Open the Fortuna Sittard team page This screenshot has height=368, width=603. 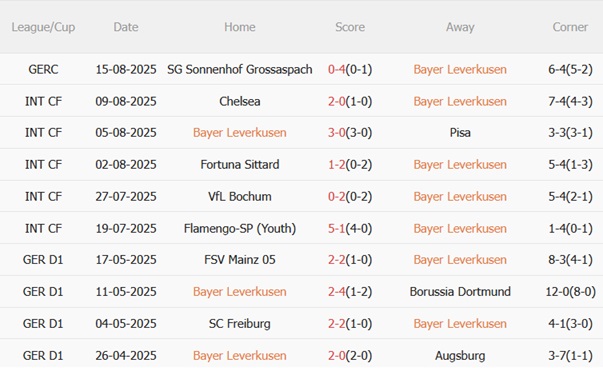pyautogui.click(x=240, y=165)
